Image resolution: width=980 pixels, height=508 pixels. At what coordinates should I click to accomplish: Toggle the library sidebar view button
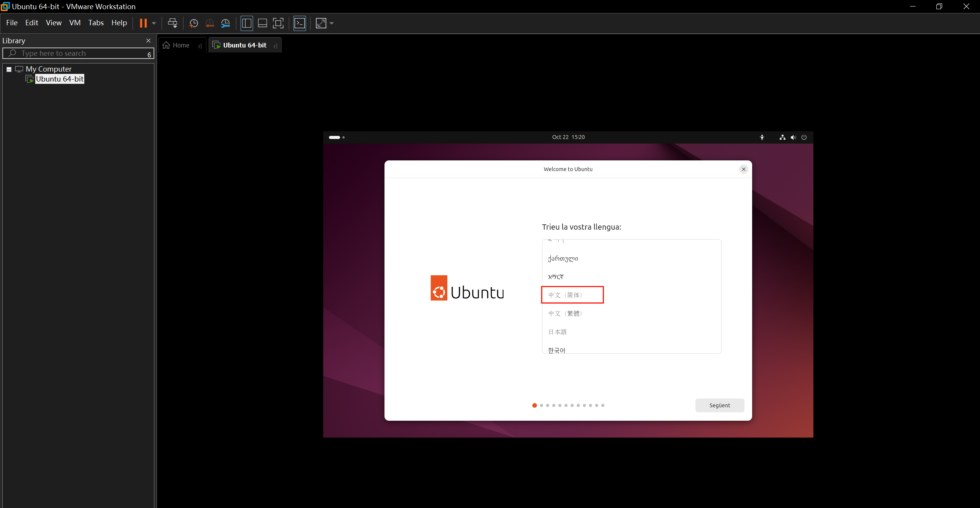point(247,23)
